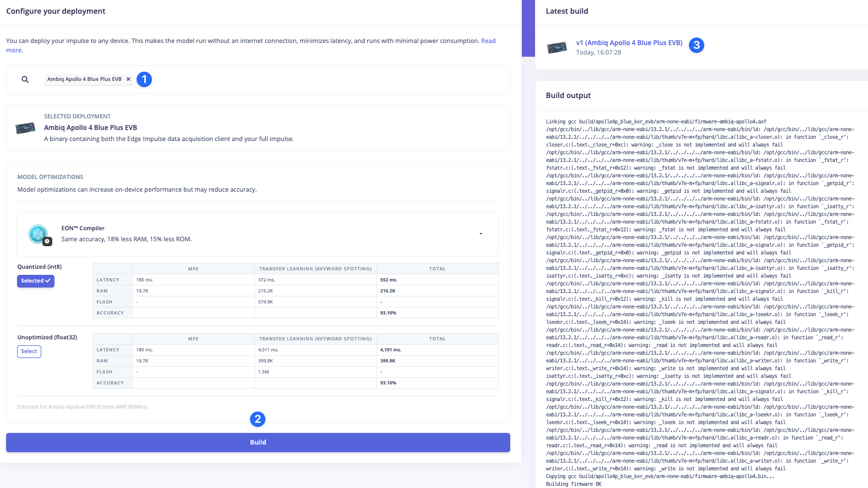Click the selected deployment board thumbnail
This screenshot has width=868, height=488.
click(25, 128)
